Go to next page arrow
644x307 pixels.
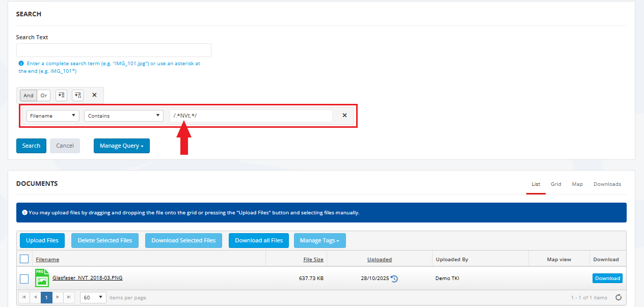(58, 297)
